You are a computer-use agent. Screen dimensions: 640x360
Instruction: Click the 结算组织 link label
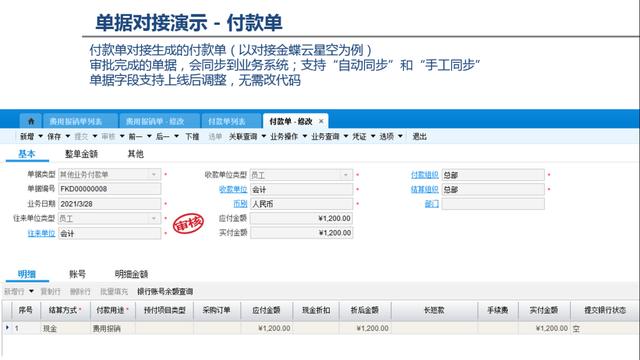(x=424, y=189)
